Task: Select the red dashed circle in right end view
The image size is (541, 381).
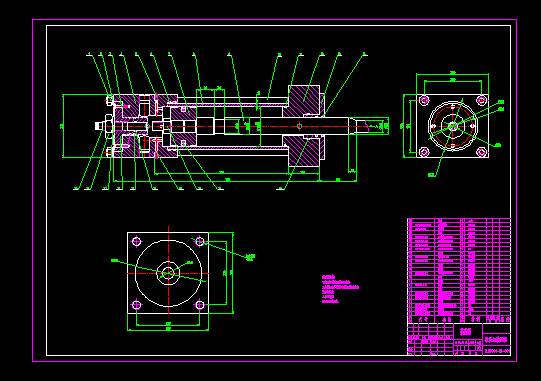Action: click(453, 126)
